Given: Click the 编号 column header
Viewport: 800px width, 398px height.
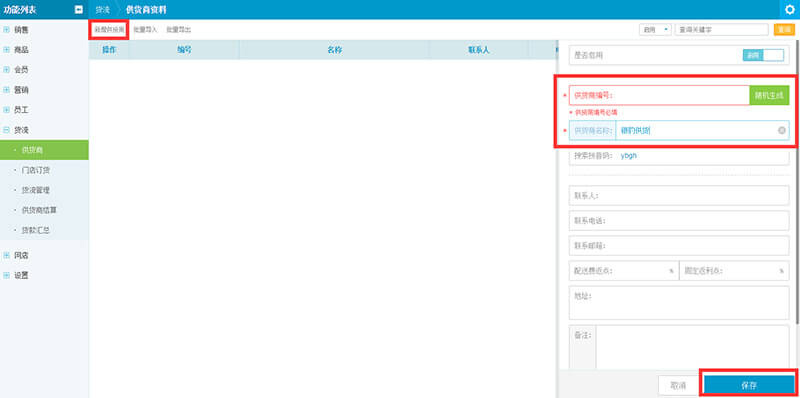Looking at the screenshot, I should [x=184, y=50].
